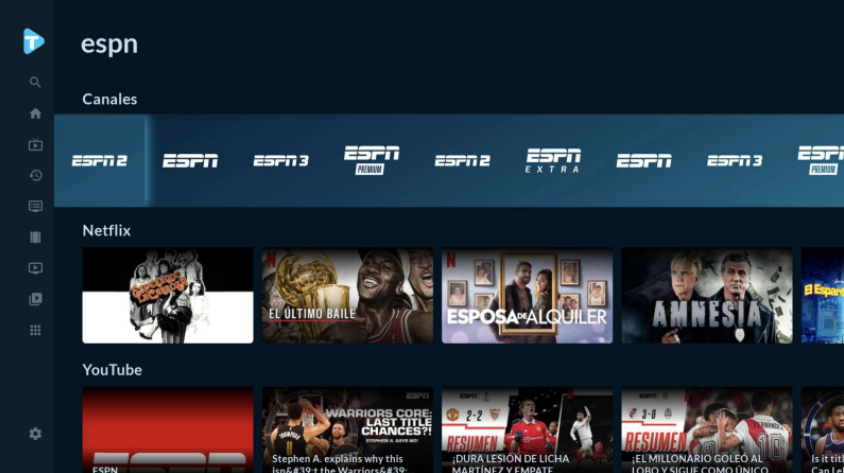Click the Canales section heading
Image resolution: width=844 pixels, height=473 pixels.
(x=110, y=99)
